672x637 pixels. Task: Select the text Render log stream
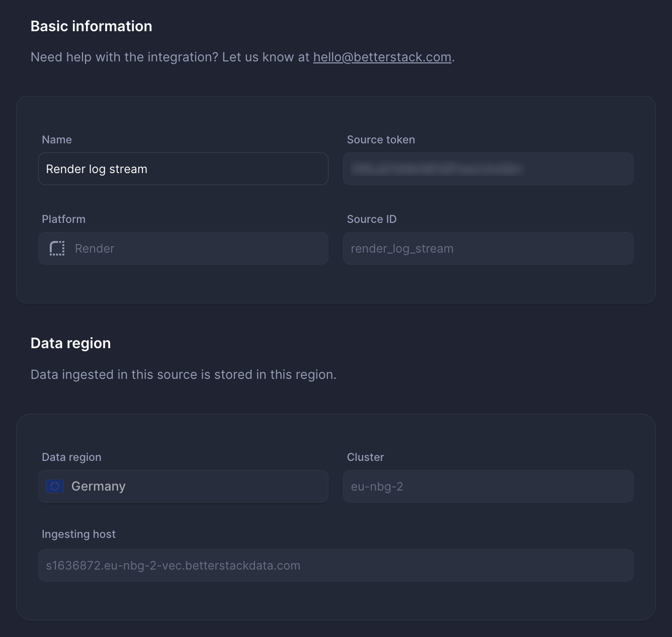(x=97, y=169)
